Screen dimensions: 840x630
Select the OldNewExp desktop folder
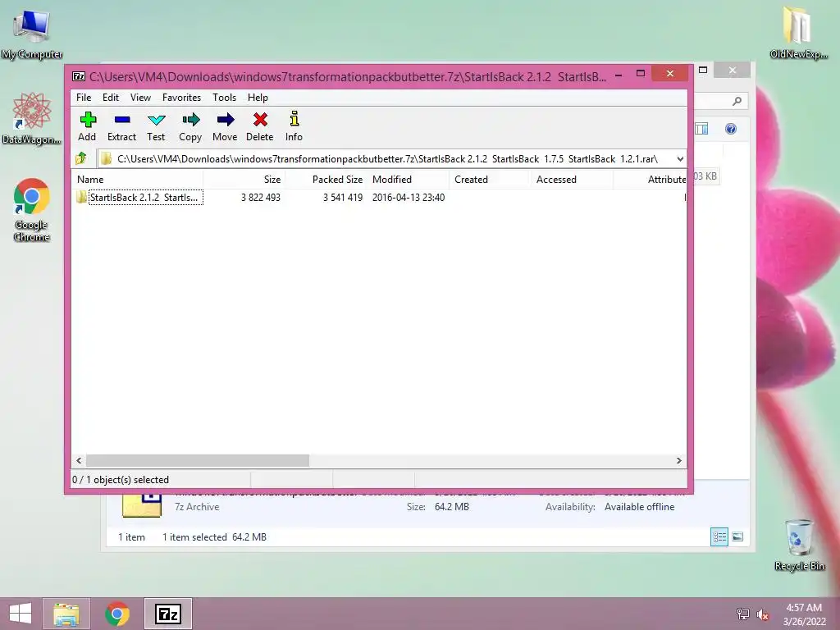[x=798, y=33]
